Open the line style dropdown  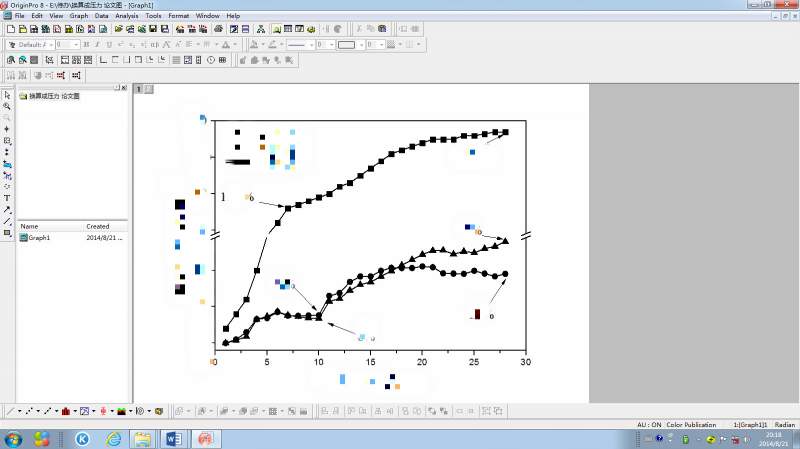(310, 45)
